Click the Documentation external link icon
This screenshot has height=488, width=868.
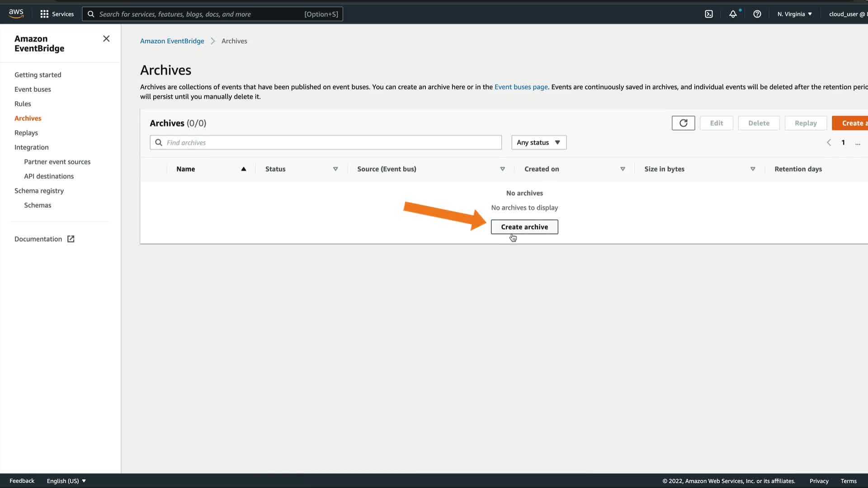(x=71, y=239)
